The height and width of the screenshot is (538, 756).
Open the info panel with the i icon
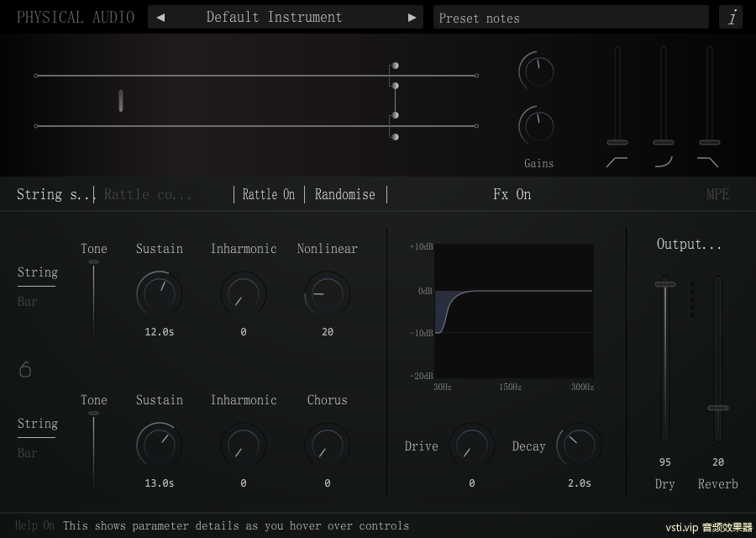coord(731,18)
